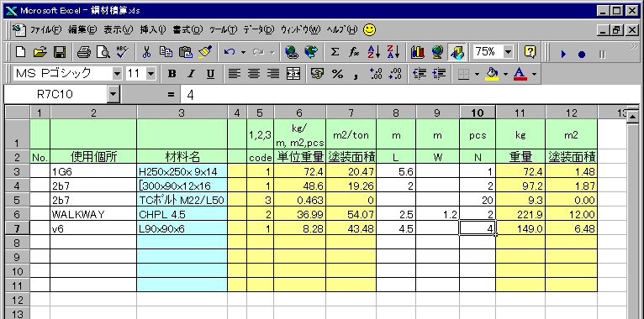Print the sheet using the printer icon
The height and width of the screenshot is (319, 644).
pyautogui.click(x=84, y=52)
